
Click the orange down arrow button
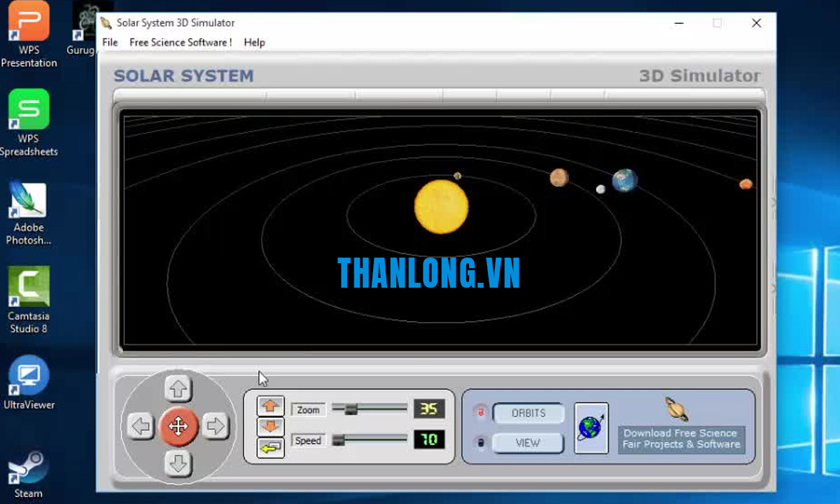tap(271, 426)
